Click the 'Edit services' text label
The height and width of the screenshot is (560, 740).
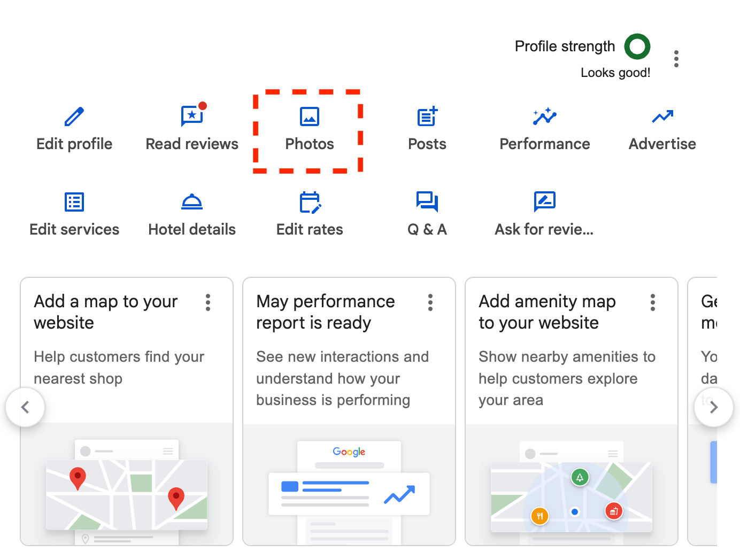click(74, 229)
